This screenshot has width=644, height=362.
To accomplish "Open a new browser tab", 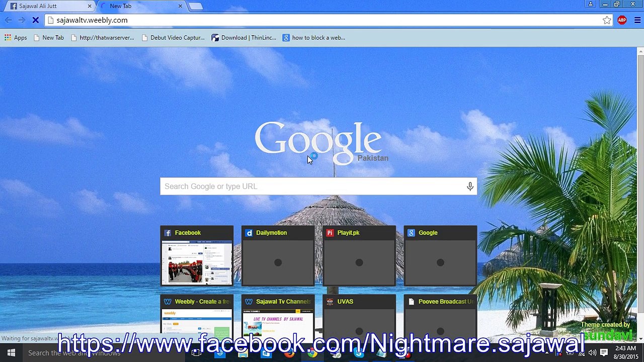I will click(196, 6).
